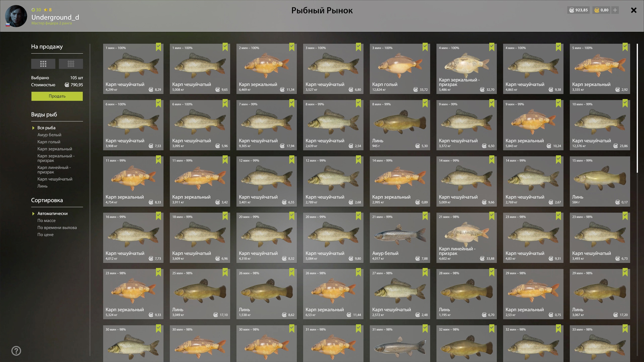
Task: Click the gold coins balance 0,80
Action: tap(601, 10)
